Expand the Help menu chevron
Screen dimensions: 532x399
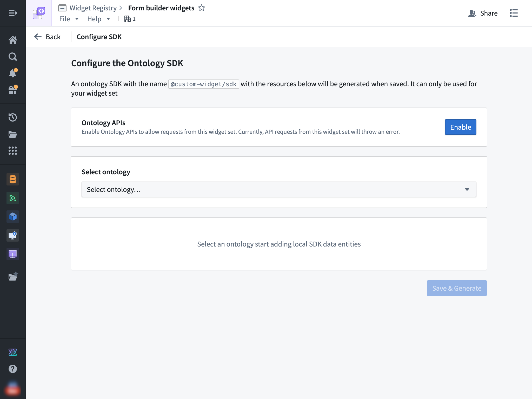(x=108, y=19)
